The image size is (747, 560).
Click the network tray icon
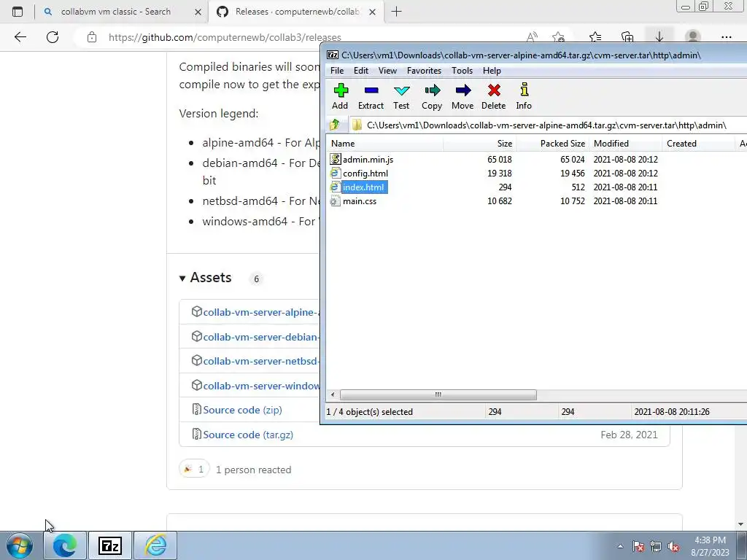[656, 546]
